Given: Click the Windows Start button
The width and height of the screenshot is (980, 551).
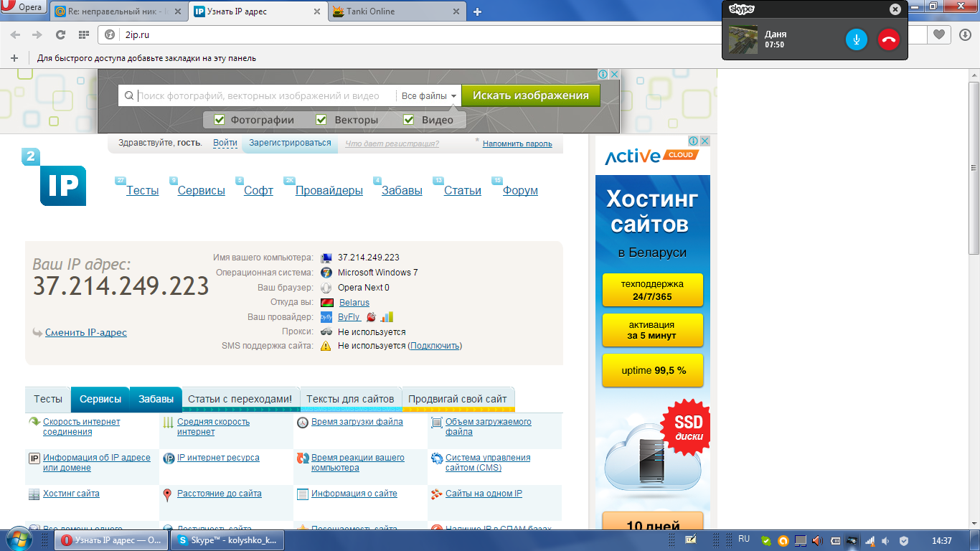Looking at the screenshot, I should coord(19,539).
